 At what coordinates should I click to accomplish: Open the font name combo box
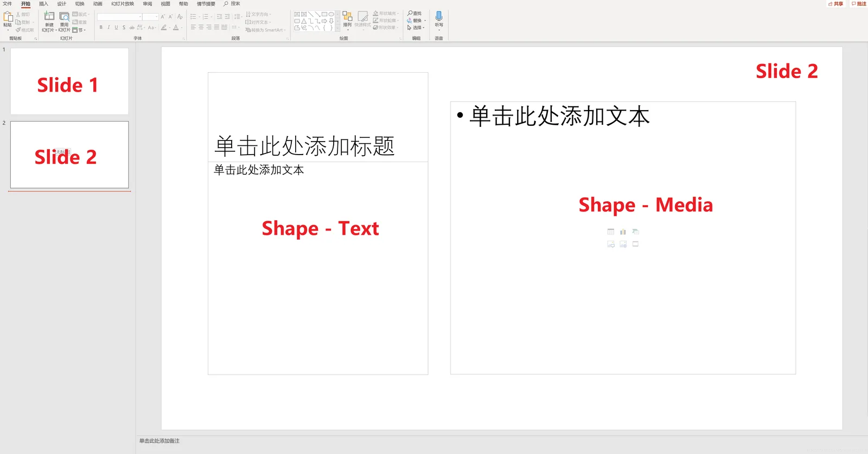coord(119,17)
